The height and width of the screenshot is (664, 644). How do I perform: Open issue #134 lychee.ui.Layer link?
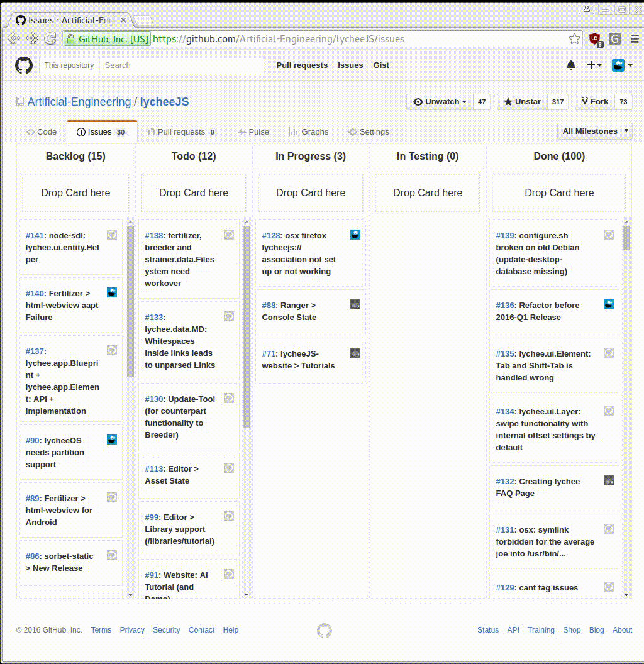(x=546, y=429)
